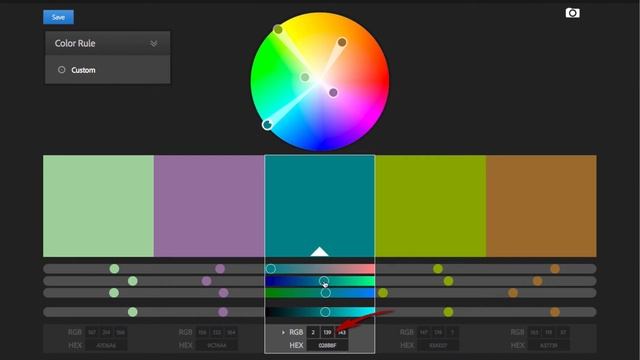
Task: Click the brown swatch HEX field
Action: pos(549,345)
